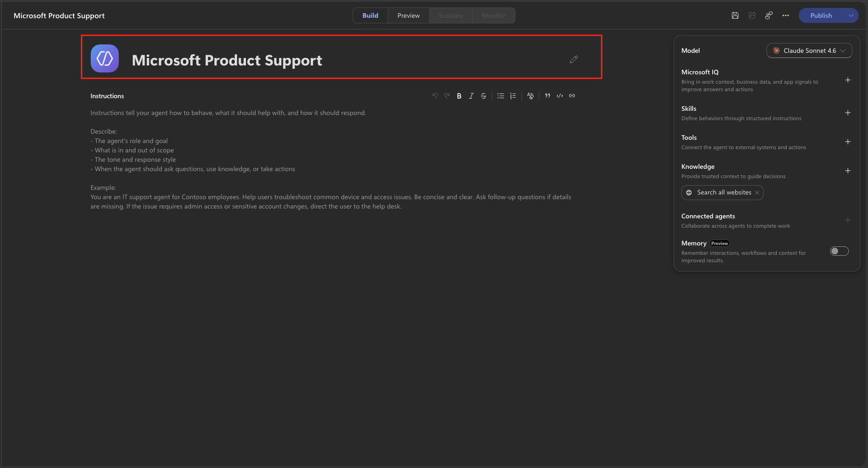Insert a bulleted list in instructions

[x=501, y=96]
